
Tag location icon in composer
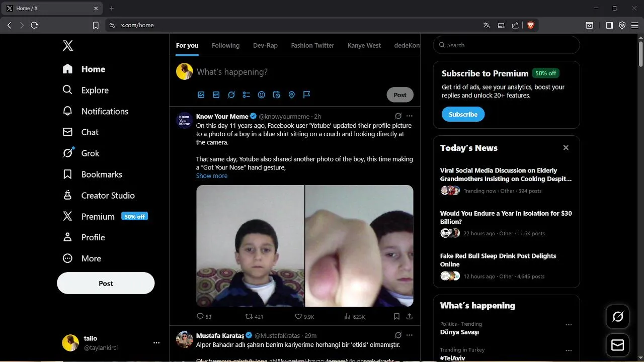tap(291, 95)
